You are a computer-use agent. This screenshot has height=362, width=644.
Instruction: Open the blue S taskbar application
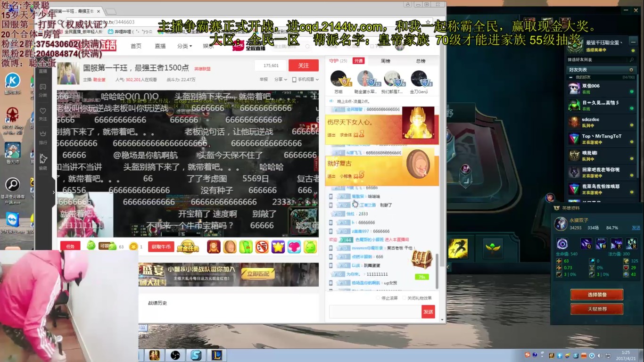coord(195,355)
